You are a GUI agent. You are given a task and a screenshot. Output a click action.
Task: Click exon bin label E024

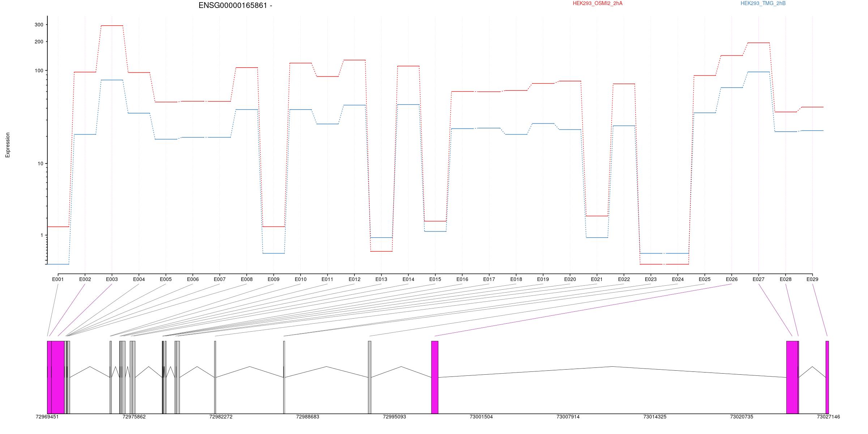click(x=678, y=279)
